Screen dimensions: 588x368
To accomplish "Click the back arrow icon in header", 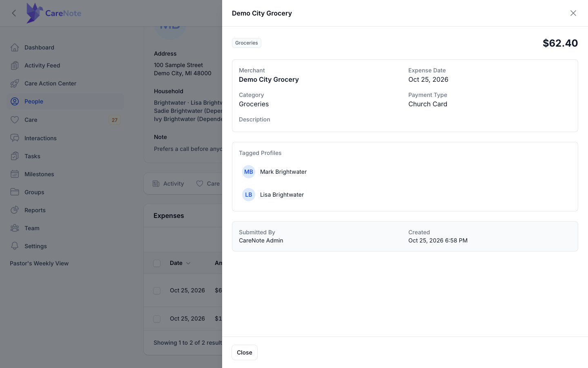I will [14, 13].
